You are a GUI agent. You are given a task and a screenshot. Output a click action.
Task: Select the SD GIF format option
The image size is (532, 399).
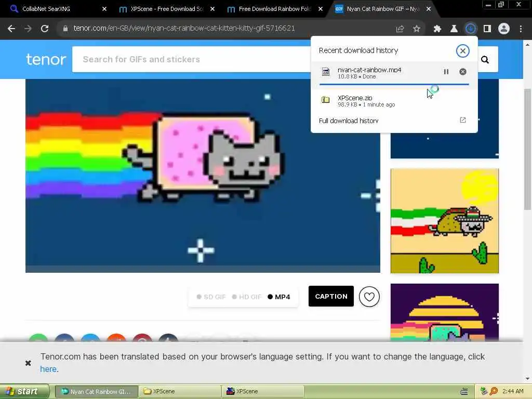point(211,297)
